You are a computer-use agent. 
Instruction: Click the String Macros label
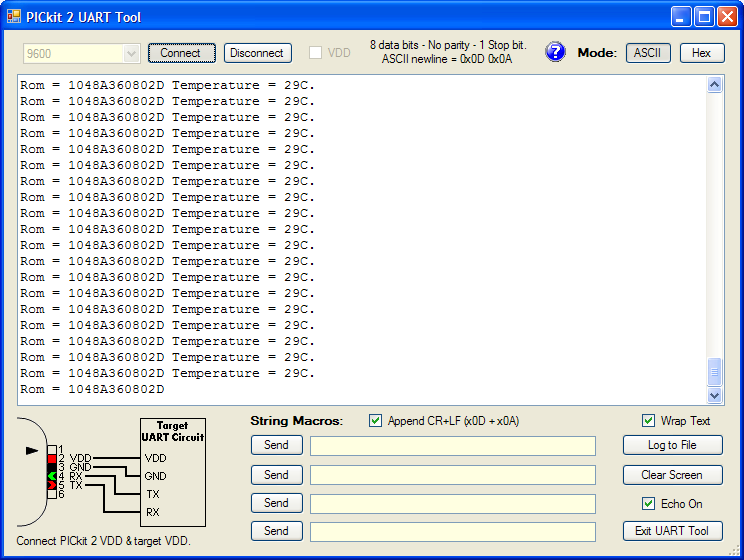coord(297,421)
